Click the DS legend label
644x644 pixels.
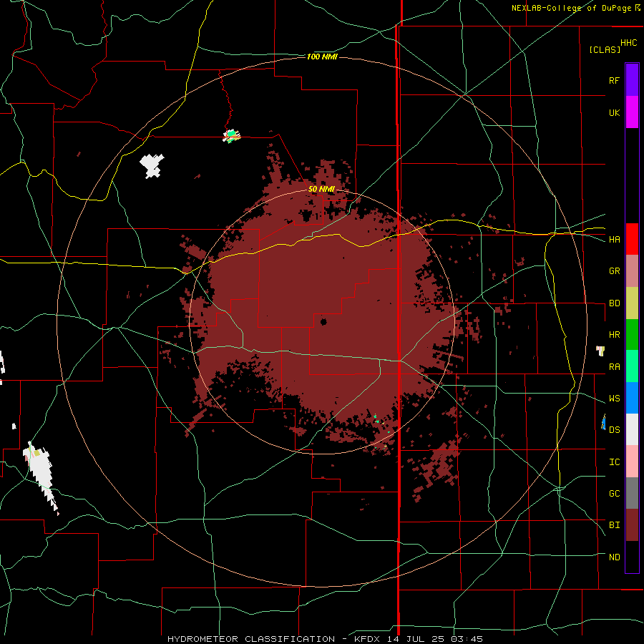point(614,430)
